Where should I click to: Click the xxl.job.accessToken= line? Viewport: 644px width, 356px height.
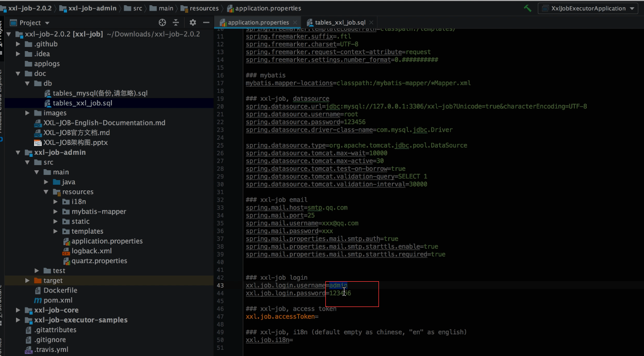[282, 316]
